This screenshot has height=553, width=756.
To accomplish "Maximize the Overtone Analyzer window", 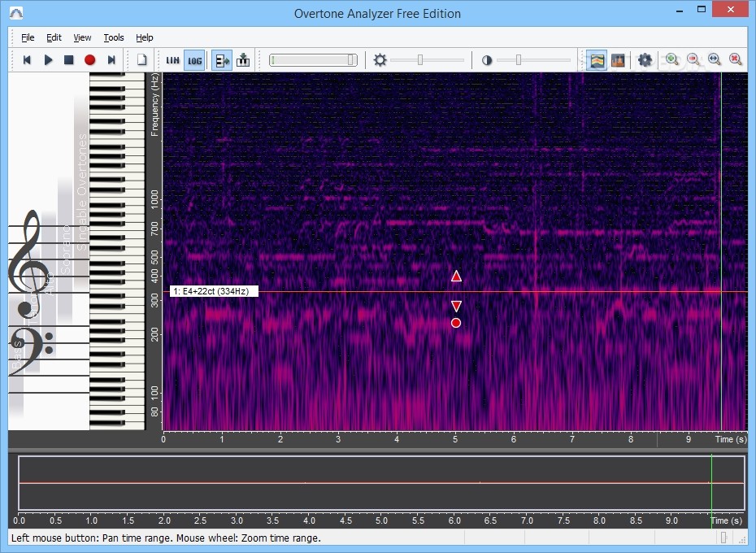I will click(x=702, y=10).
